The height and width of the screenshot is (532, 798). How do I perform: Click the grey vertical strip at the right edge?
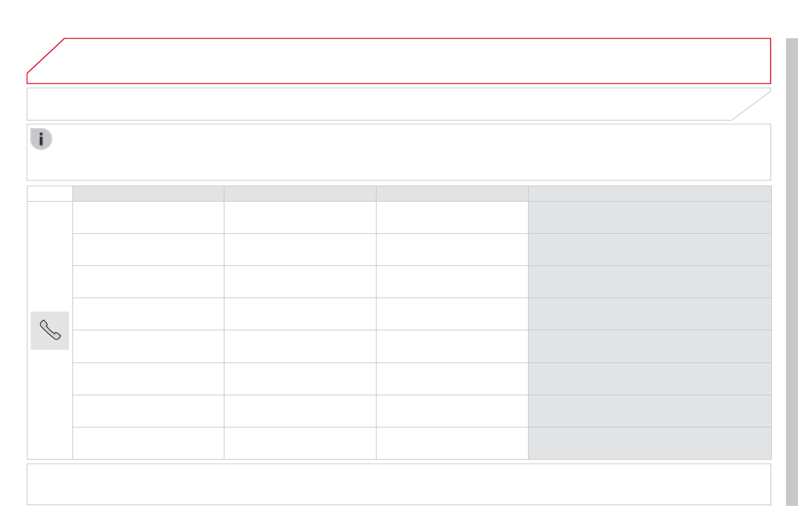coord(791,271)
